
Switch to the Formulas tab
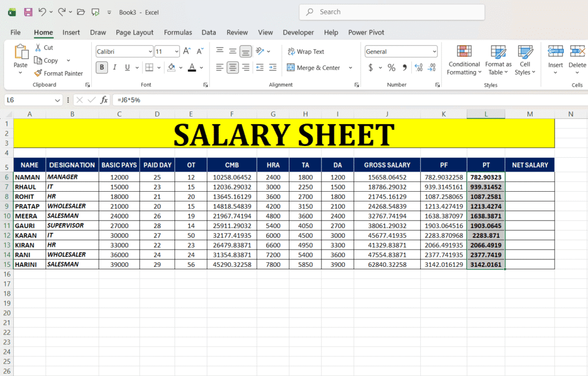coord(178,33)
